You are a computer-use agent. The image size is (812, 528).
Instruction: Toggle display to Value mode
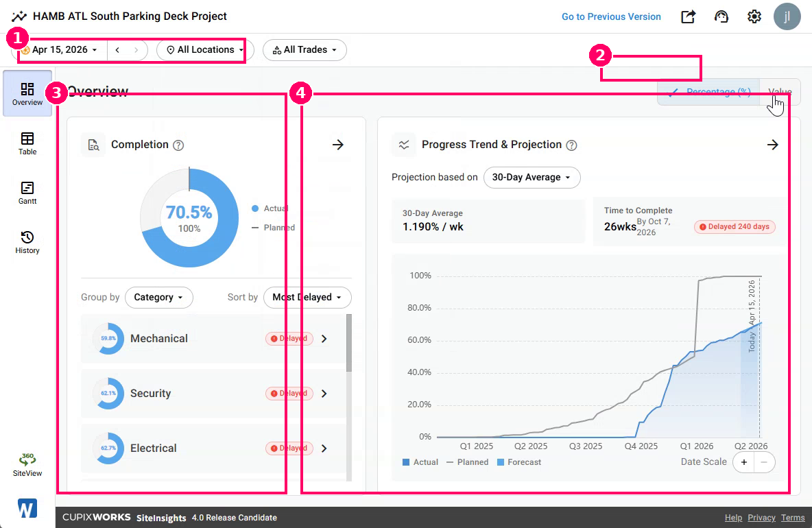tap(780, 92)
